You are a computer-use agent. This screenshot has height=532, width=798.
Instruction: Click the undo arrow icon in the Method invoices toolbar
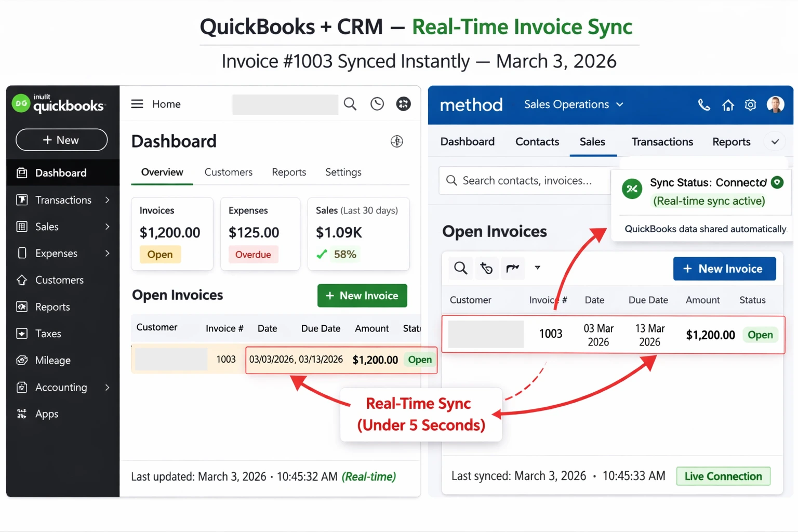click(x=486, y=268)
